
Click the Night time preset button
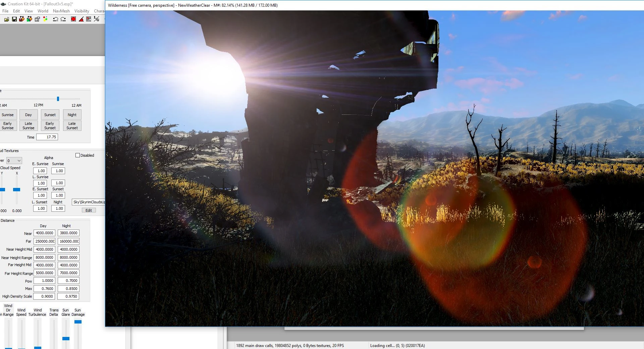click(x=72, y=115)
